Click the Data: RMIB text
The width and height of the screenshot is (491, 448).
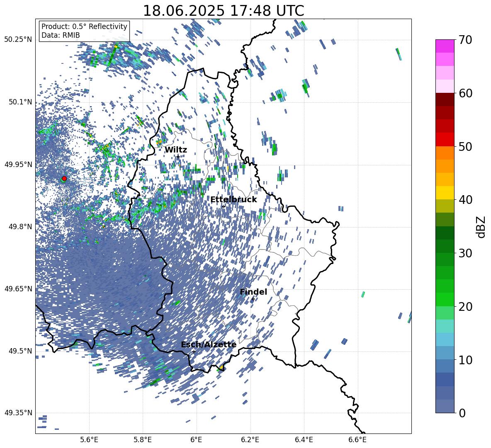[61, 35]
